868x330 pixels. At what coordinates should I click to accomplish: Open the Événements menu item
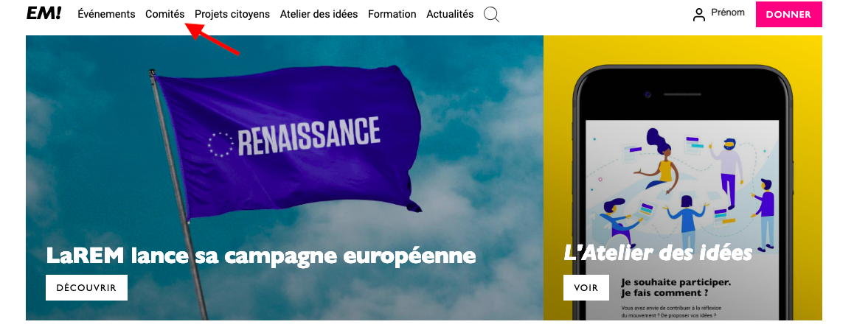pos(106,15)
